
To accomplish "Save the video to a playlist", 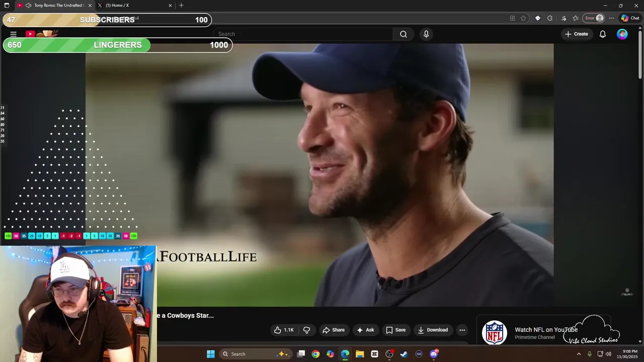I will (x=395, y=330).
